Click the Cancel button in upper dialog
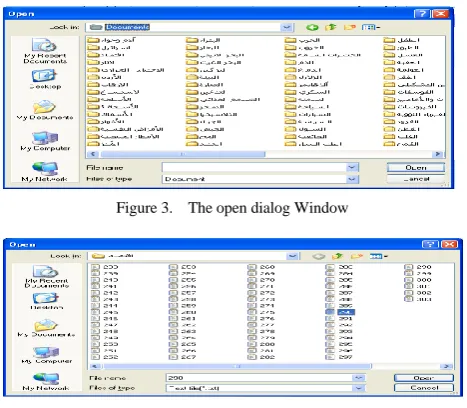 [x=416, y=179]
